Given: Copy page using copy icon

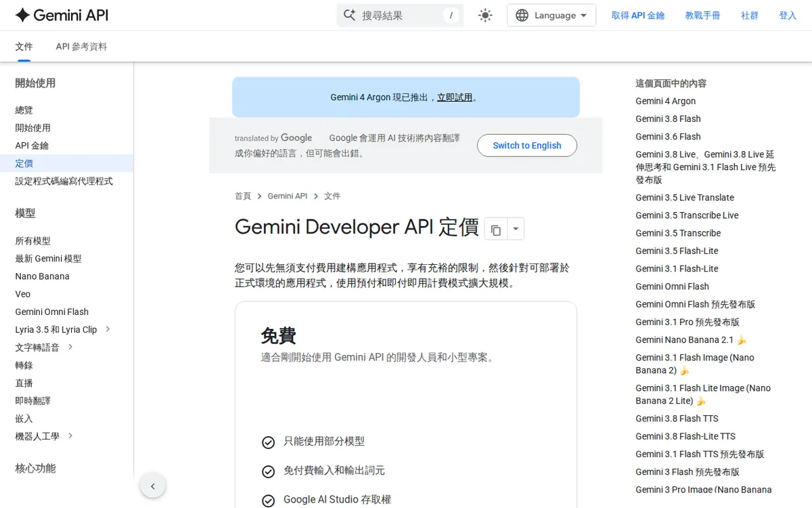Looking at the screenshot, I should pyautogui.click(x=496, y=229).
